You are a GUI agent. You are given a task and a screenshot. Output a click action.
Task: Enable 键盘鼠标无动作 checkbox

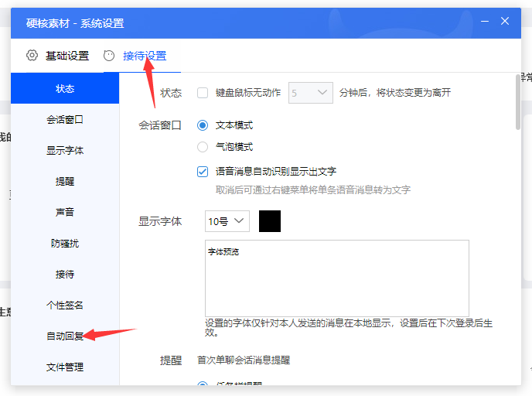click(203, 93)
